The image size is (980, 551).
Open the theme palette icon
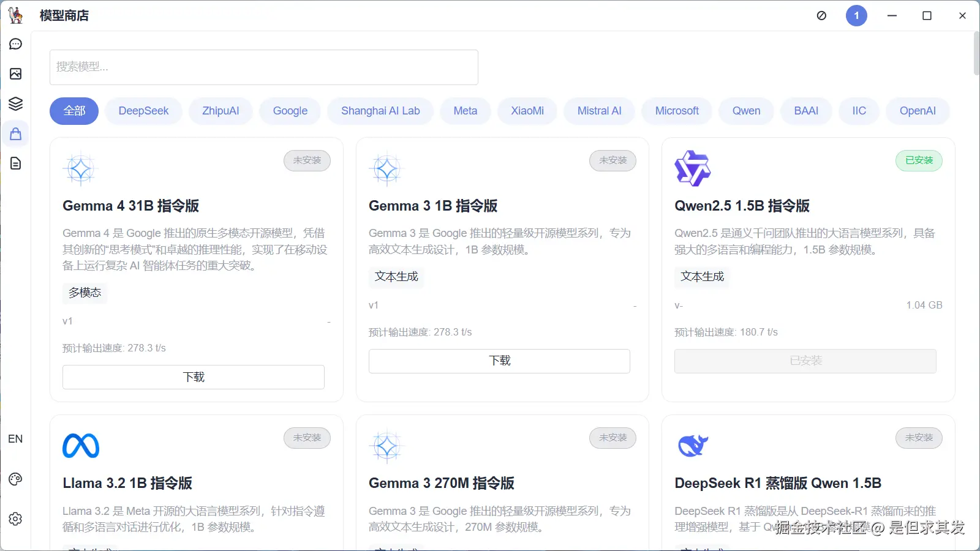coord(15,479)
